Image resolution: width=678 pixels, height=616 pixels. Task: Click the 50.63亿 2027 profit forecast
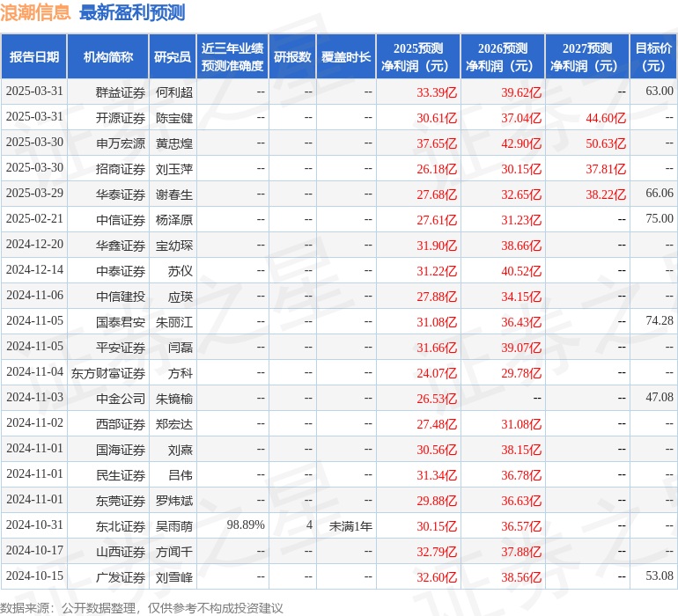(606, 143)
